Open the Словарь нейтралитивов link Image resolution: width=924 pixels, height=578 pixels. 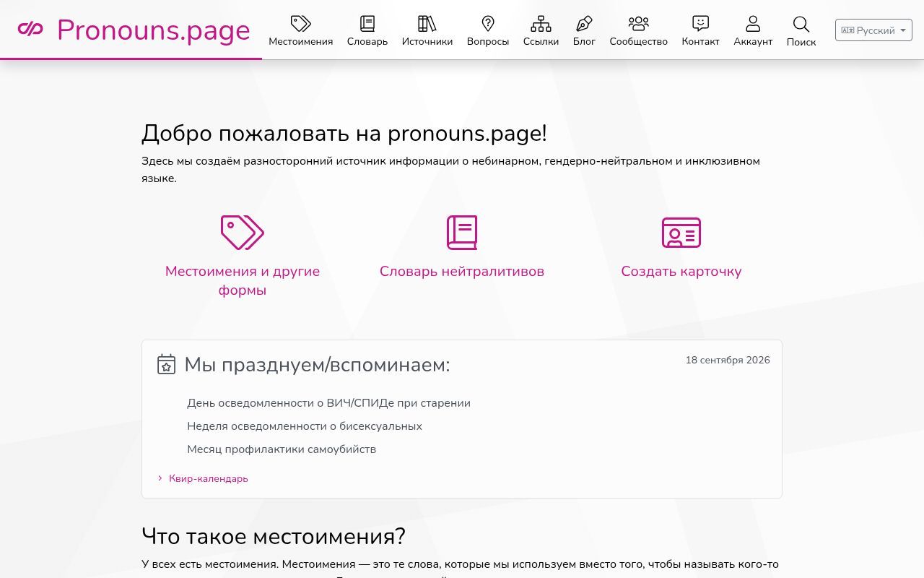click(462, 272)
